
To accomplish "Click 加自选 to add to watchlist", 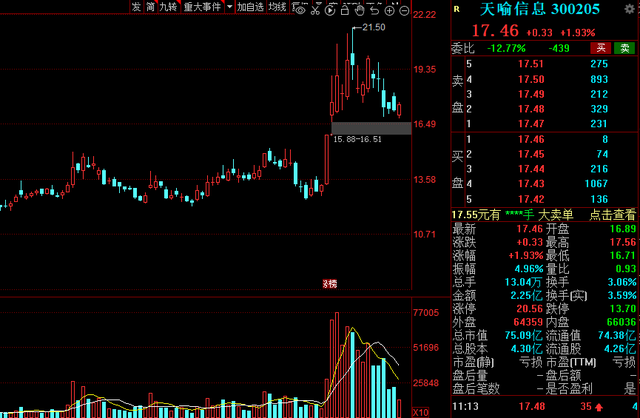I will click(x=250, y=7).
